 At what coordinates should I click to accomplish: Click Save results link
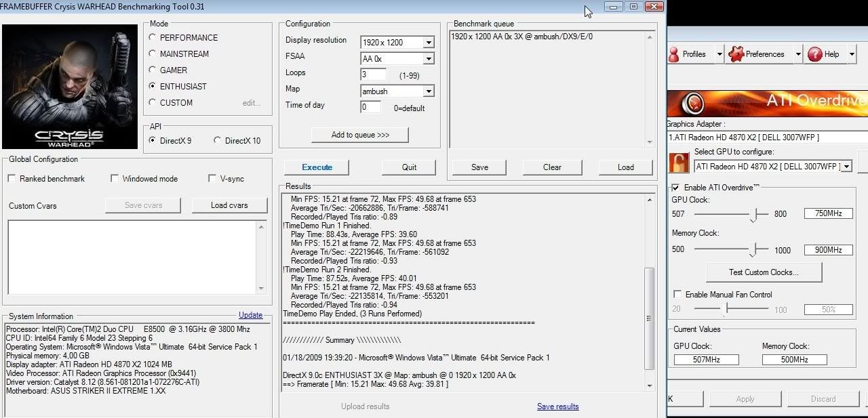[558, 406]
